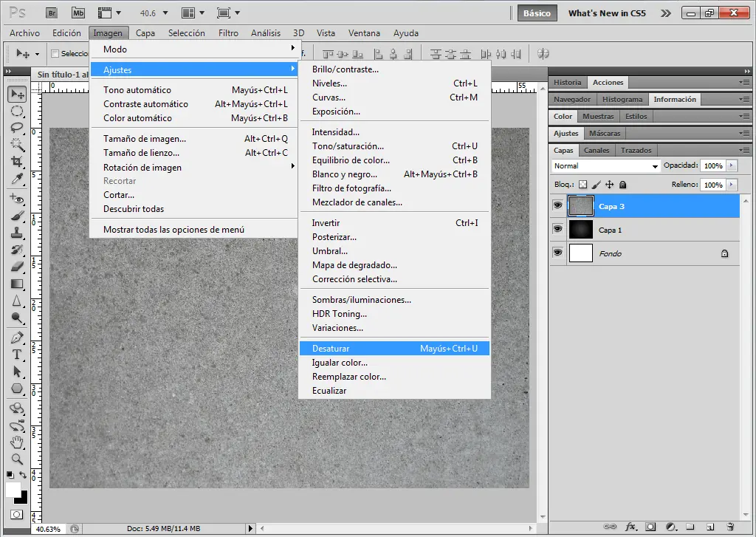Expand the Opacidad slider arrow
Viewport: 756px width, 537px height.
point(732,166)
